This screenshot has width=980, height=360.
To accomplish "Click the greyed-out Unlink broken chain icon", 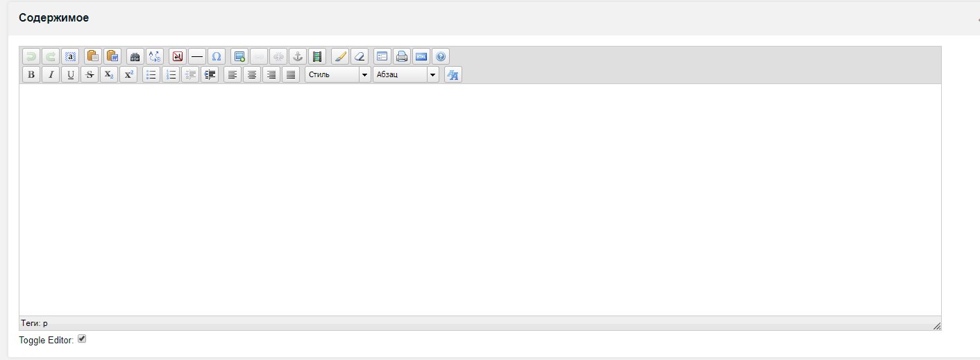I will click(x=278, y=56).
